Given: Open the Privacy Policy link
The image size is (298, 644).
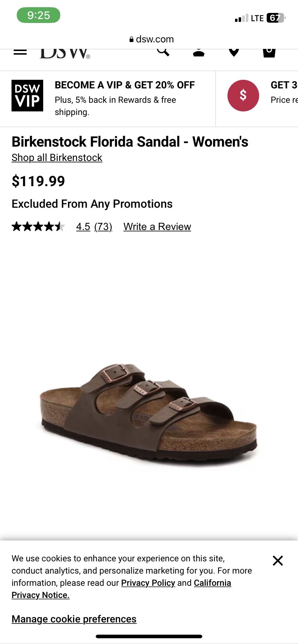Looking at the screenshot, I should tap(148, 583).
